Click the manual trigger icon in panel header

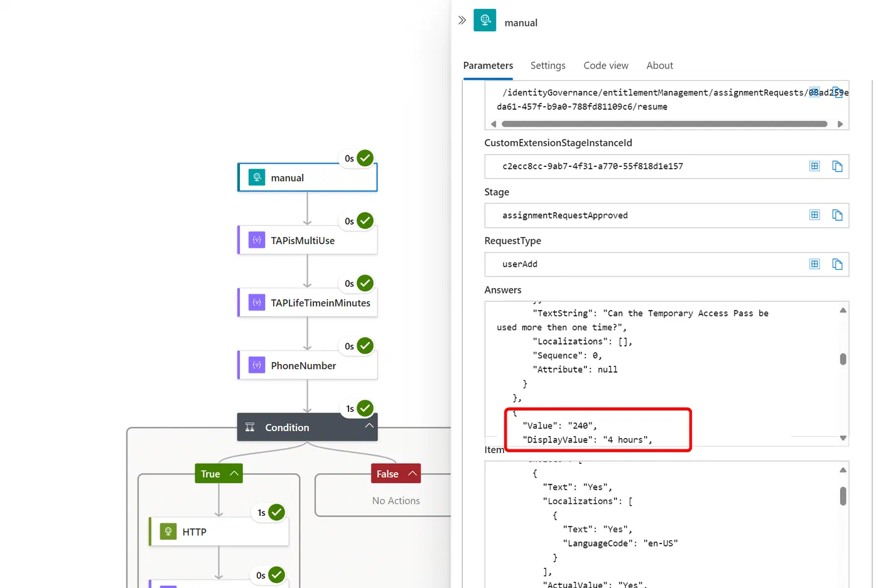click(x=485, y=20)
